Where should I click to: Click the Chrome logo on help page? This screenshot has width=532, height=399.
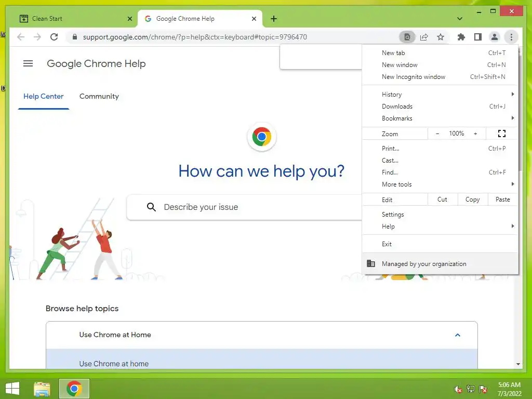click(262, 137)
